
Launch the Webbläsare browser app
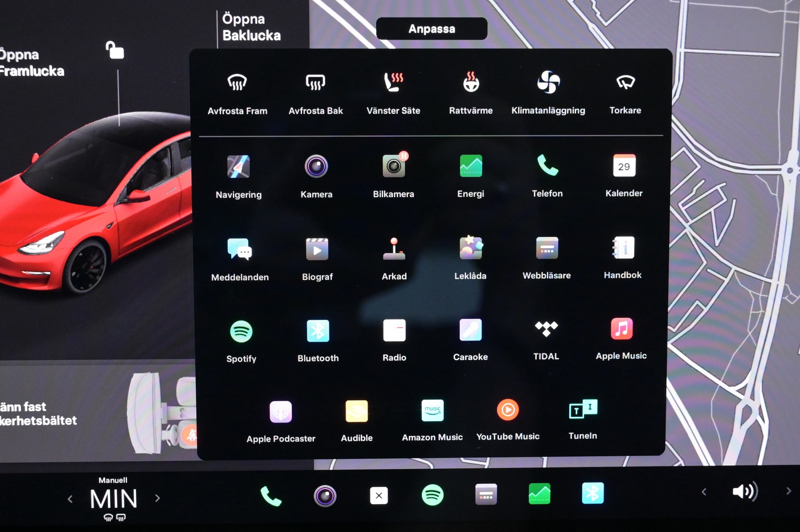coord(547,258)
